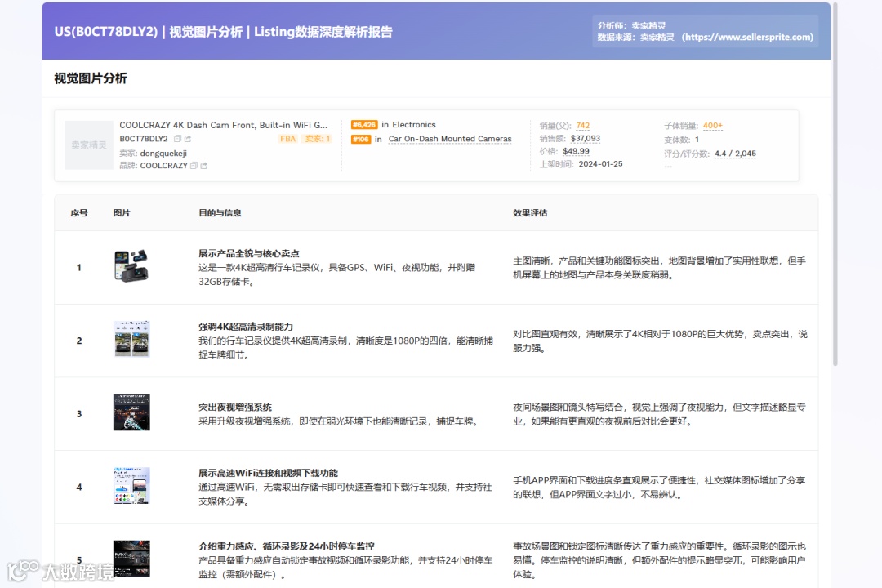
Task: Click the sellersprite.com URL in header
Action: point(747,37)
